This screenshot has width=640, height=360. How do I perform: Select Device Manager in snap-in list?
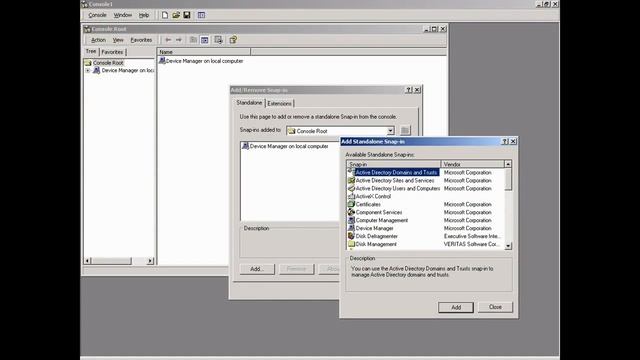point(374,228)
